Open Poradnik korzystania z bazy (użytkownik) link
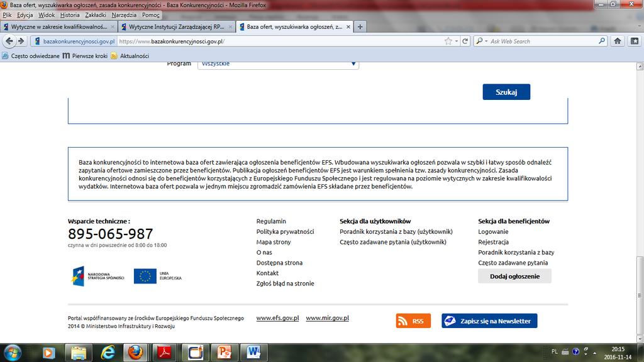644x362 pixels. 396,231
